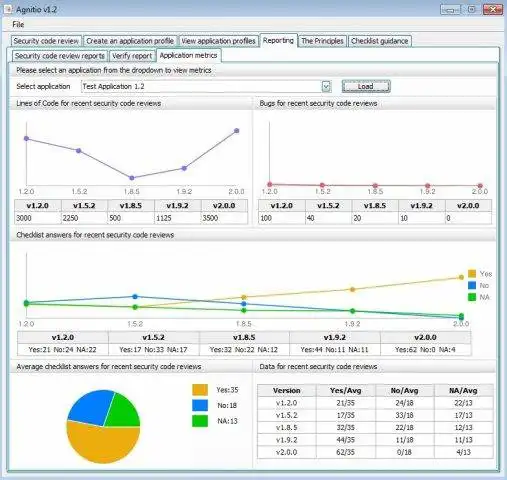The image size is (507, 480).
Task: Select the v1.8.5 row in data table
Action: click(x=375, y=428)
